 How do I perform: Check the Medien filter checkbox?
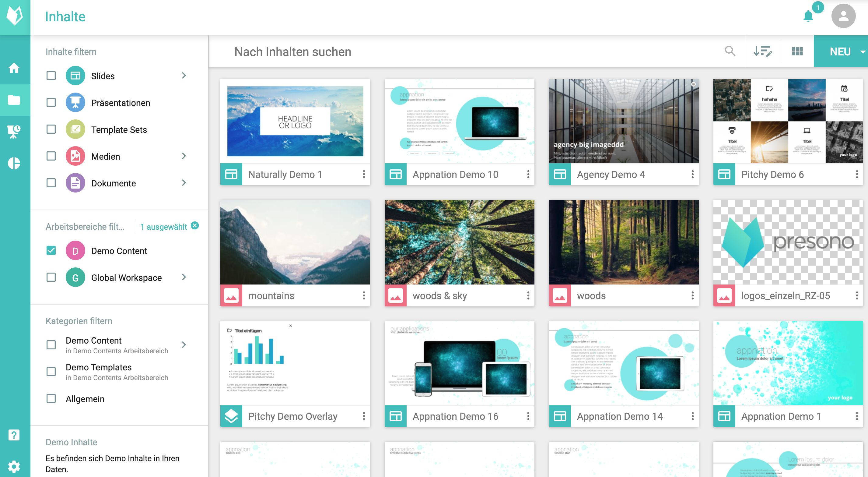click(51, 156)
